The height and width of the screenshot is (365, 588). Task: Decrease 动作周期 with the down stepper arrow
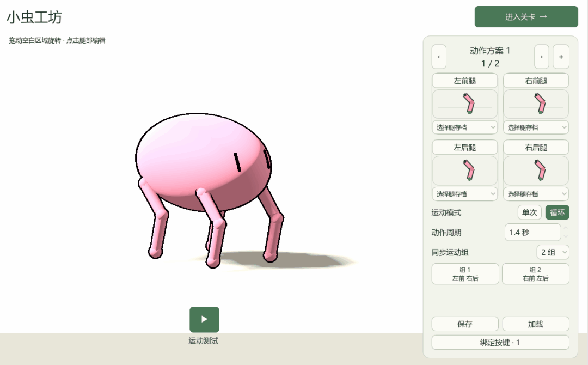point(566,236)
